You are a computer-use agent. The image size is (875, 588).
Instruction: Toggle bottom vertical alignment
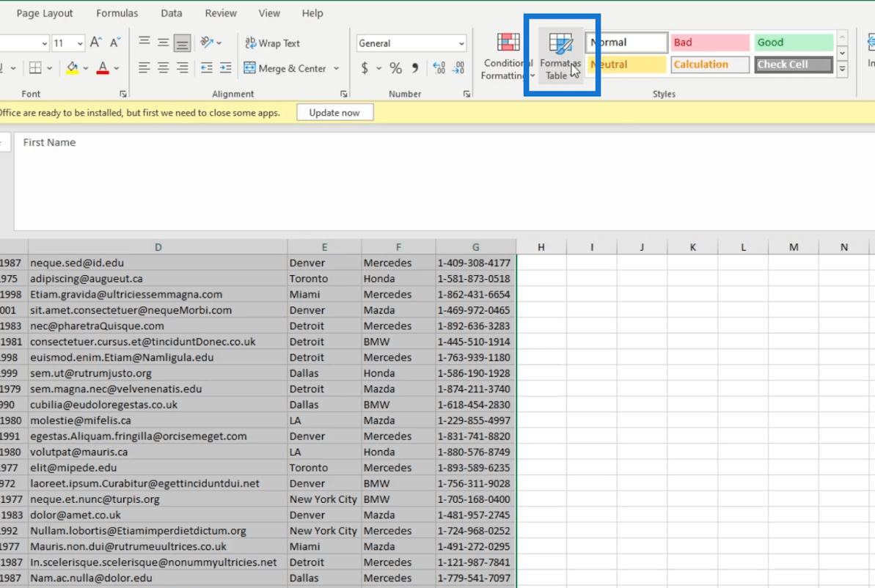point(182,43)
